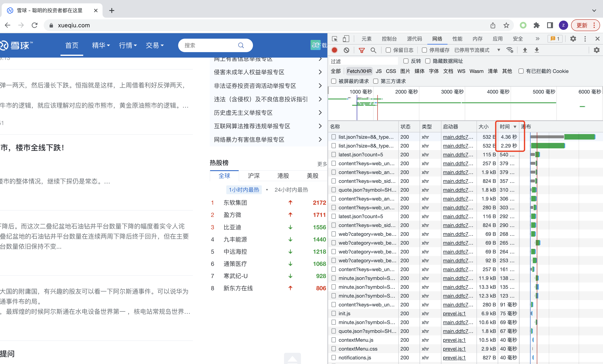This screenshot has width=603, height=364.
Task: Click the 更多 link beside 热股榜
Action: pyautogui.click(x=322, y=164)
